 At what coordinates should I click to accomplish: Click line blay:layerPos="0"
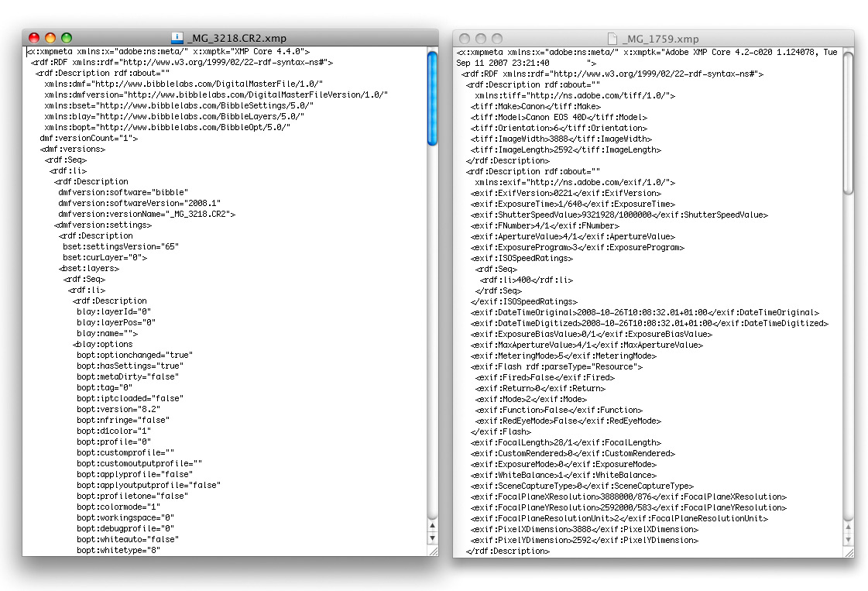[116, 322]
